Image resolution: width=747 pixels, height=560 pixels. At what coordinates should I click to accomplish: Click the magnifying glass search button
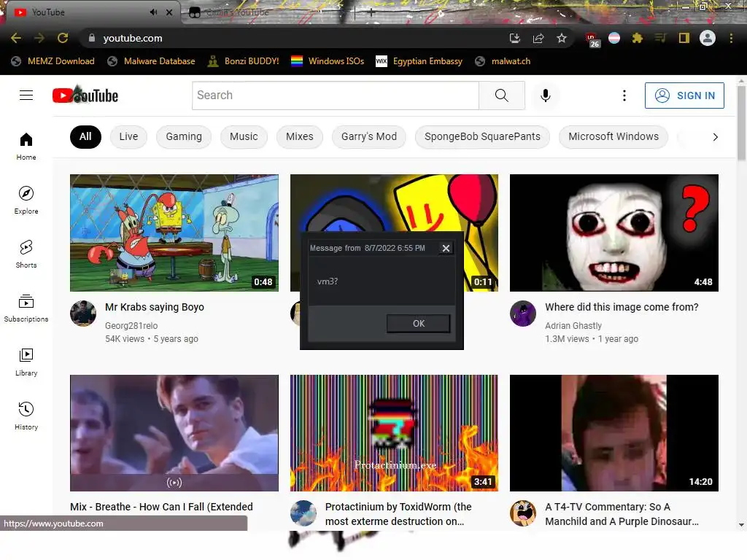(x=502, y=96)
